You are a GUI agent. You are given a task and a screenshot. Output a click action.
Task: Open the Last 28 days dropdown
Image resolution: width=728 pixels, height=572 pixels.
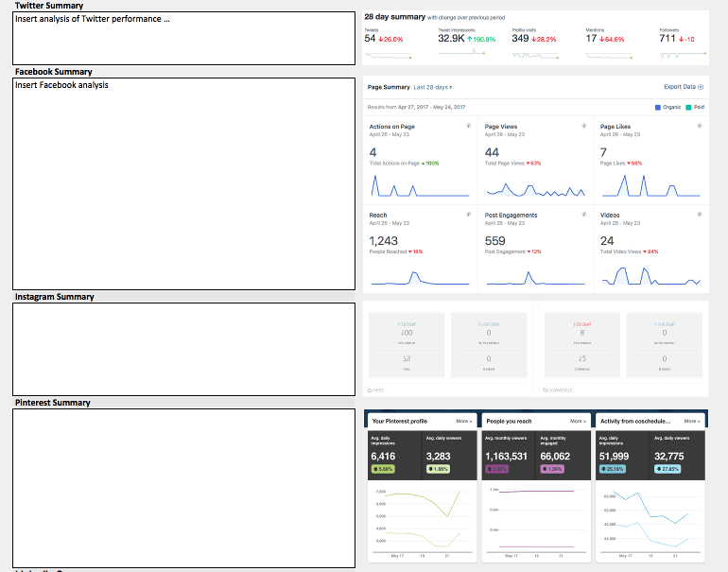pos(433,87)
